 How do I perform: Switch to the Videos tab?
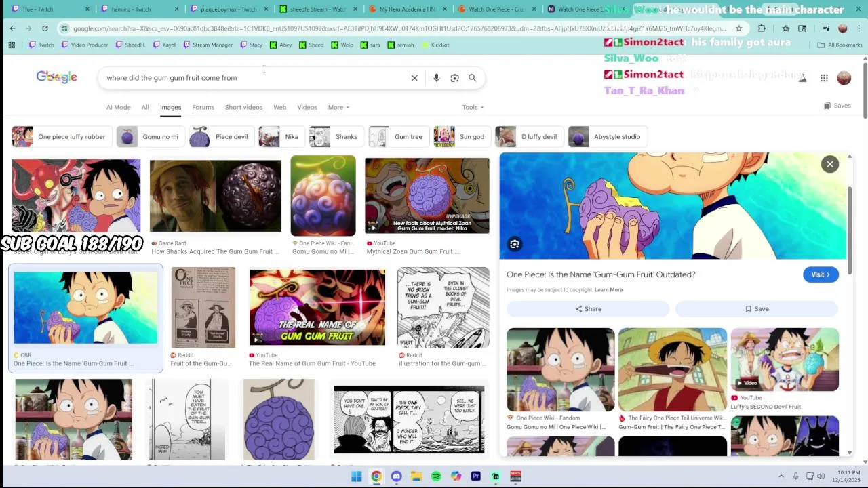tap(307, 107)
